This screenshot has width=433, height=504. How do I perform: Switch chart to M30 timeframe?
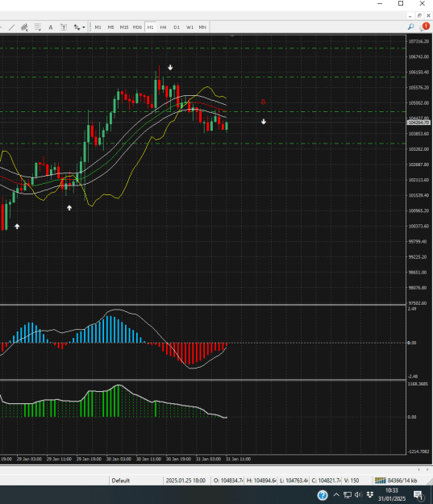pos(137,27)
